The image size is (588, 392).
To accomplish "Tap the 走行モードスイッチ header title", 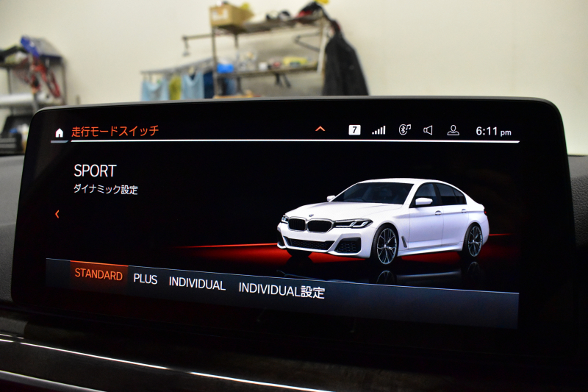I will (x=115, y=131).
